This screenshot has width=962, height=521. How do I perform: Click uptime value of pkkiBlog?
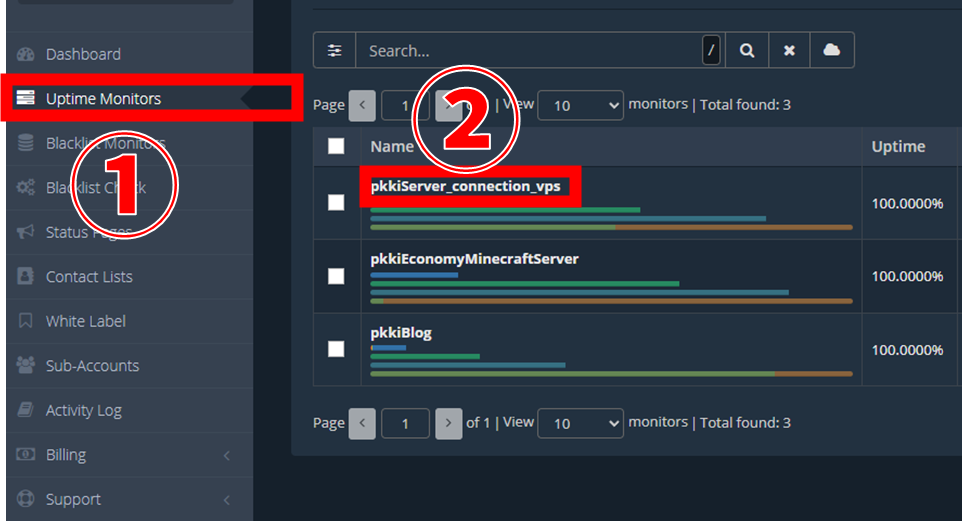pyautogui.click(x=907, y=350)
